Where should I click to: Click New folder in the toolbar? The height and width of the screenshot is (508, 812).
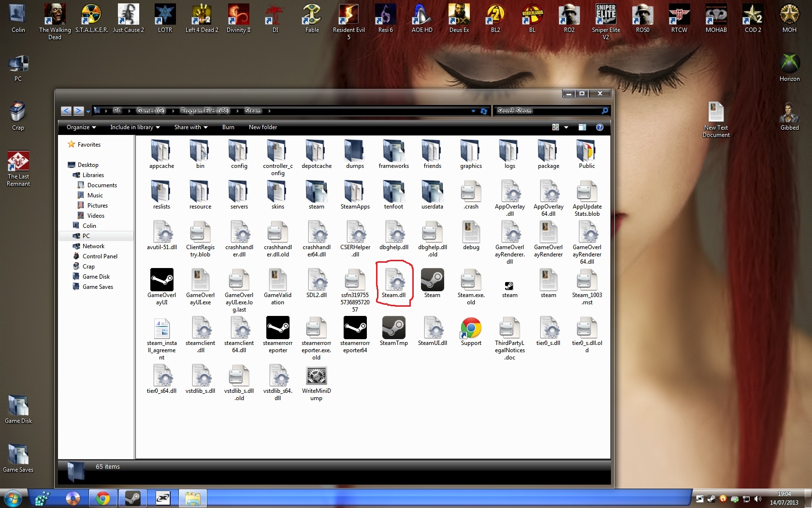click(x=263, y=127)
